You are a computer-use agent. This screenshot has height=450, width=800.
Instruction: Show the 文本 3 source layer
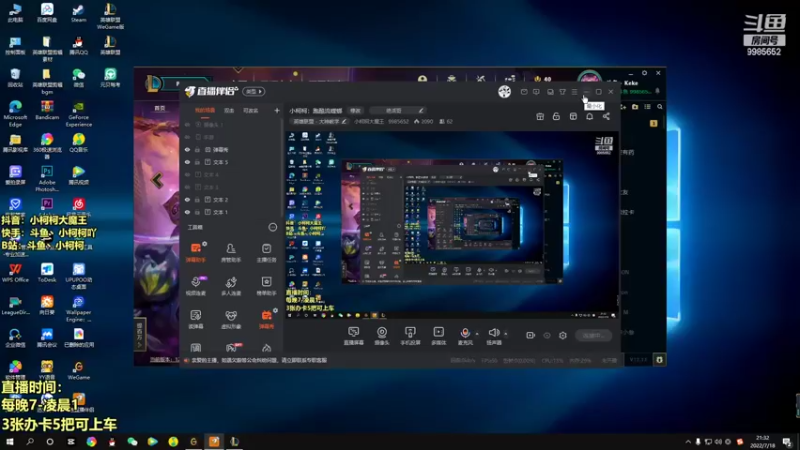click(187, 187)
